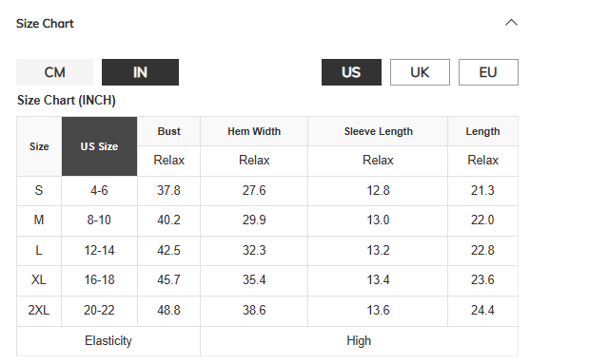Select the 2XL size row label
The width and height of the screenshot is (589, 364).
point(39,311)
